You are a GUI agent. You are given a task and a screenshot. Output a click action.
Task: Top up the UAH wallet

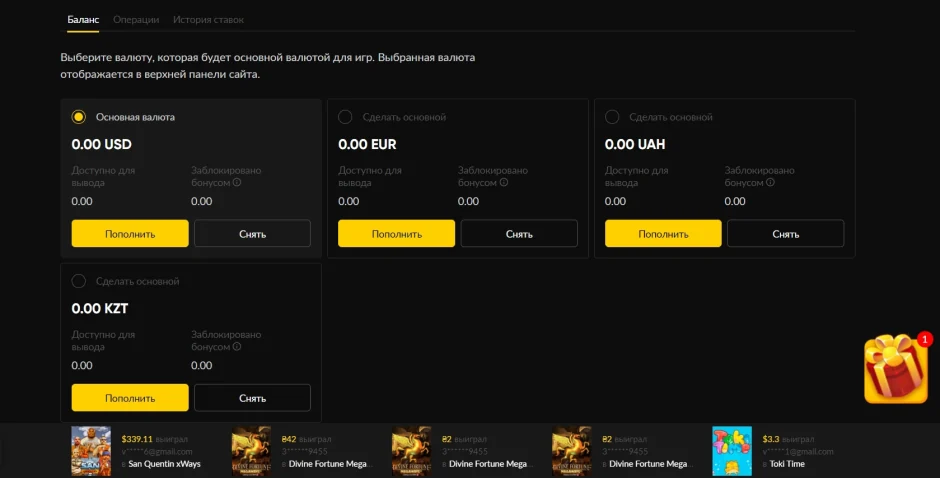click(x=663, y=234)
